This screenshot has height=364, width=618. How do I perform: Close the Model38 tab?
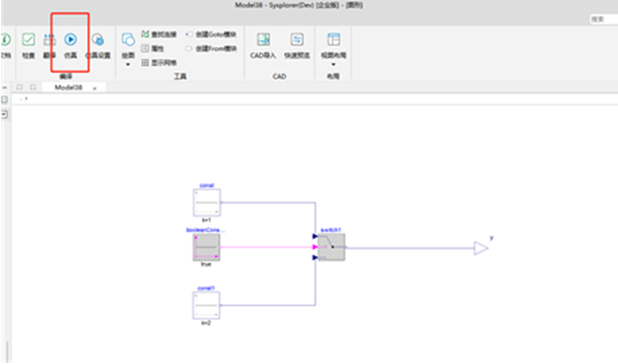click(95, 88)
